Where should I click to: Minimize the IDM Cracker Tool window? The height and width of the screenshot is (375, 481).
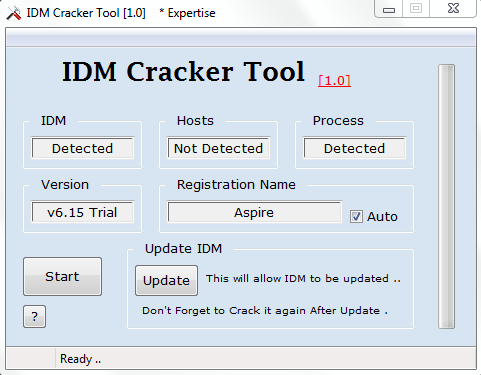pyautogui.click(x=389, y=9)
